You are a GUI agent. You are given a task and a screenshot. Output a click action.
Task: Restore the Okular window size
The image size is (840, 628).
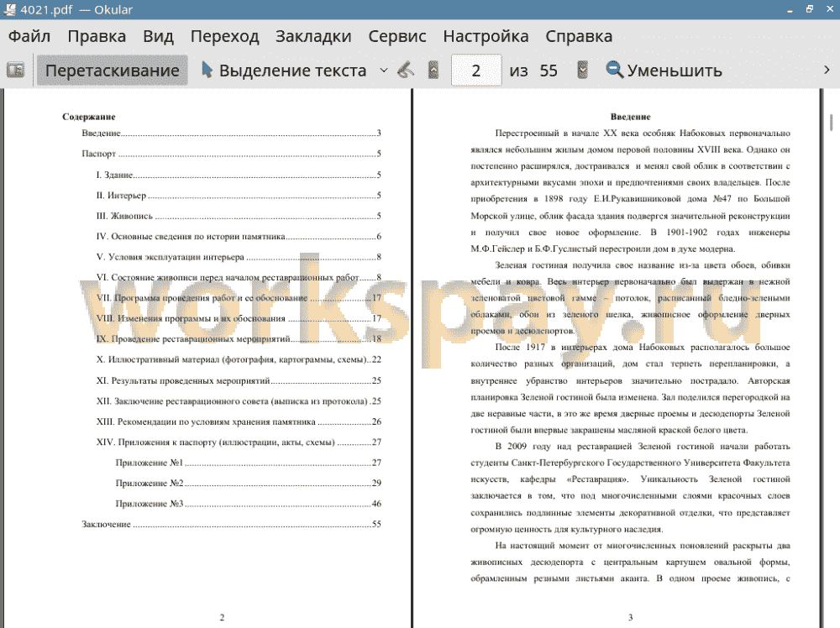click(810, 9)
